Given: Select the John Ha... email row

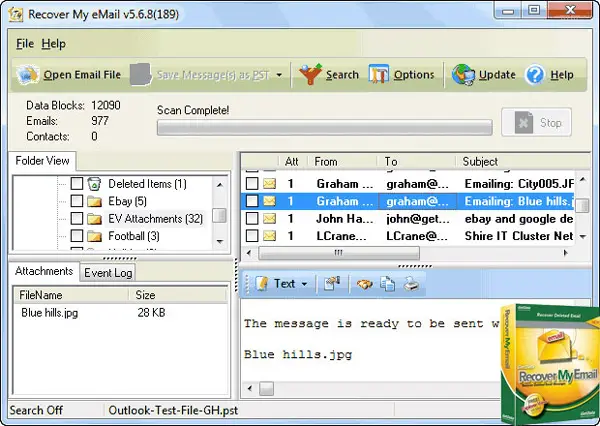Looking at the screenshot, I should point(408,219).
